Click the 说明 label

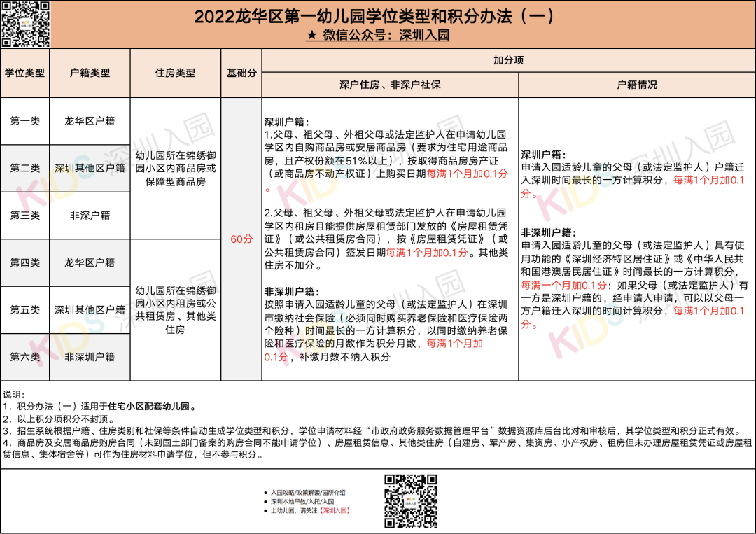(13, 395)
